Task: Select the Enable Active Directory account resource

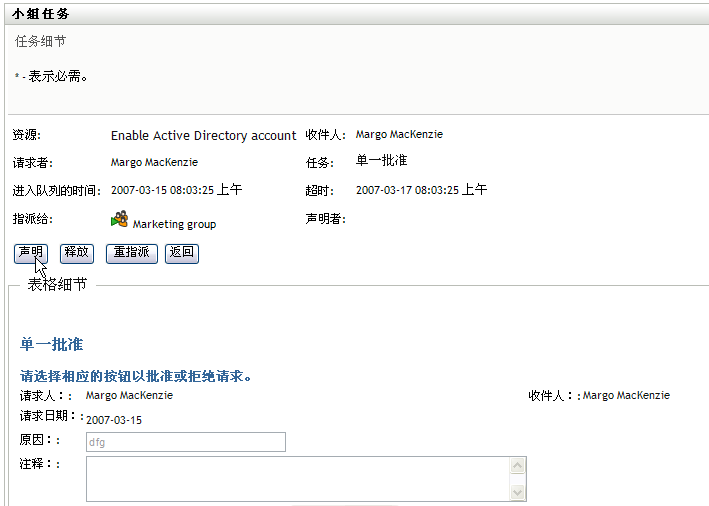Action: click(203, 135)
